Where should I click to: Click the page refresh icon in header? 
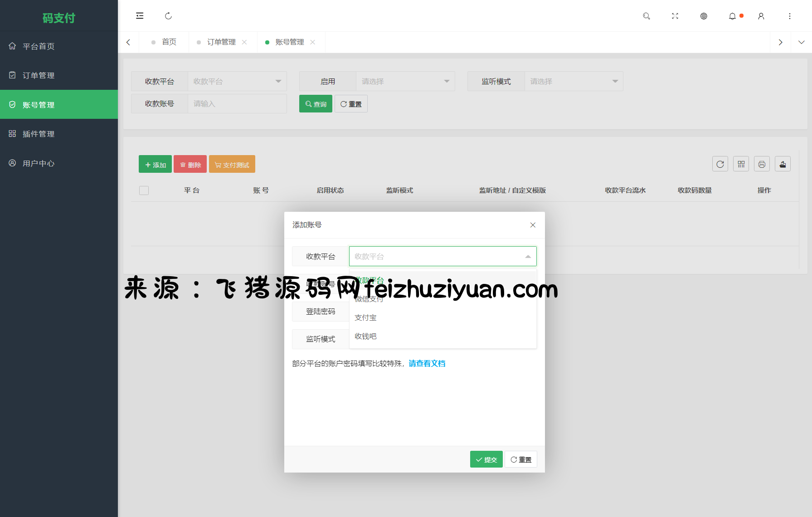[168, 16]
